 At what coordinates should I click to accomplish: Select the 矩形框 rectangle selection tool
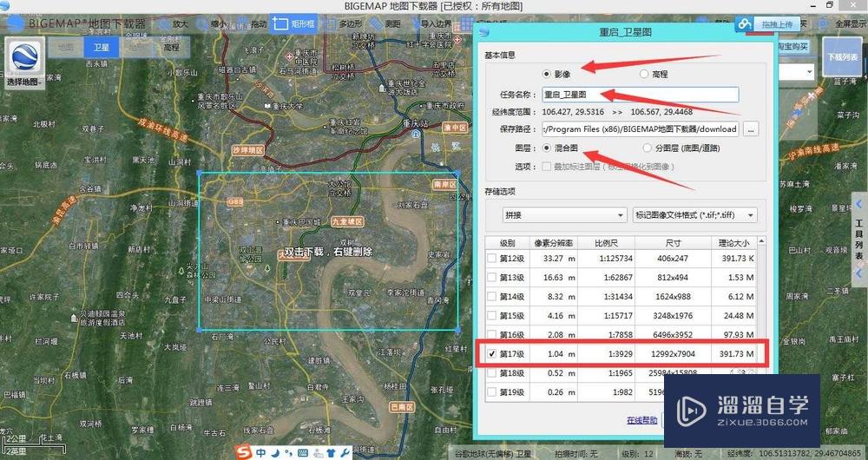click(294, 24)
